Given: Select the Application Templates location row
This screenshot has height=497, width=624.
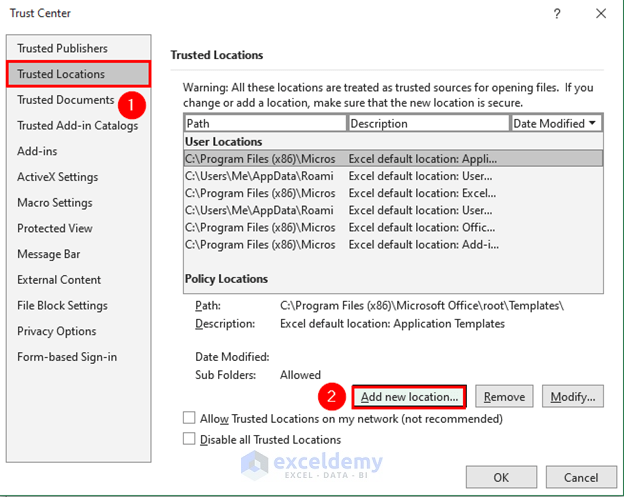Looking at the screenshot, I should 393,159.
